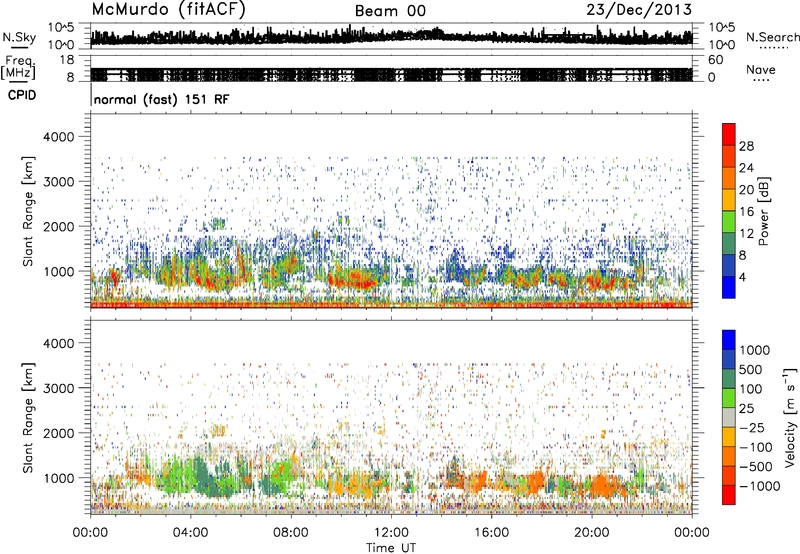
Task: Click the 3000 tick on the Velocity panel axis
Action: (59, 388)
